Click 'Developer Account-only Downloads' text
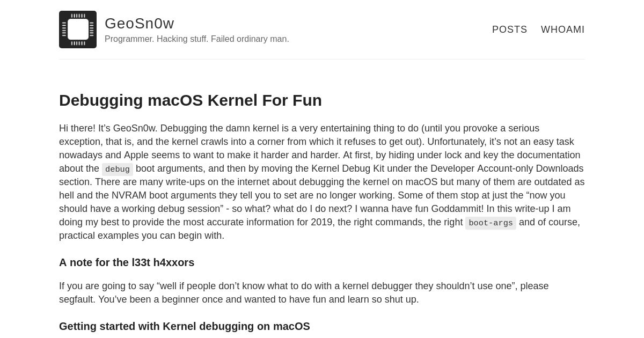The width and height of the screenshot is (644, 338). click(x=507, y=168)
